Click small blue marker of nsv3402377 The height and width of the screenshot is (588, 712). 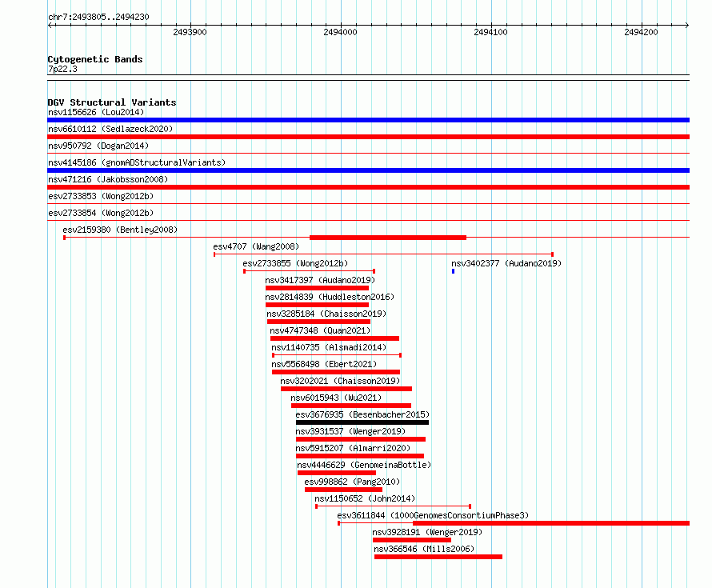[453, 271]
